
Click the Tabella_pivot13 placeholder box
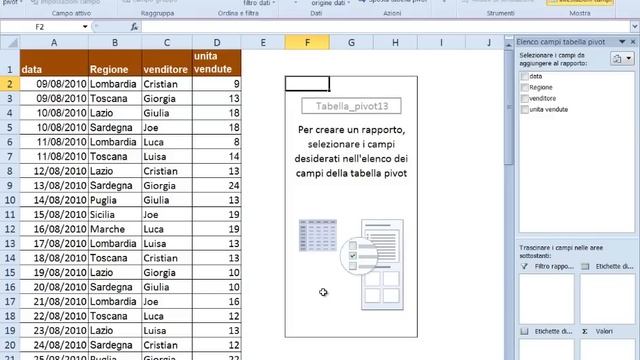[x=351, y=106]
